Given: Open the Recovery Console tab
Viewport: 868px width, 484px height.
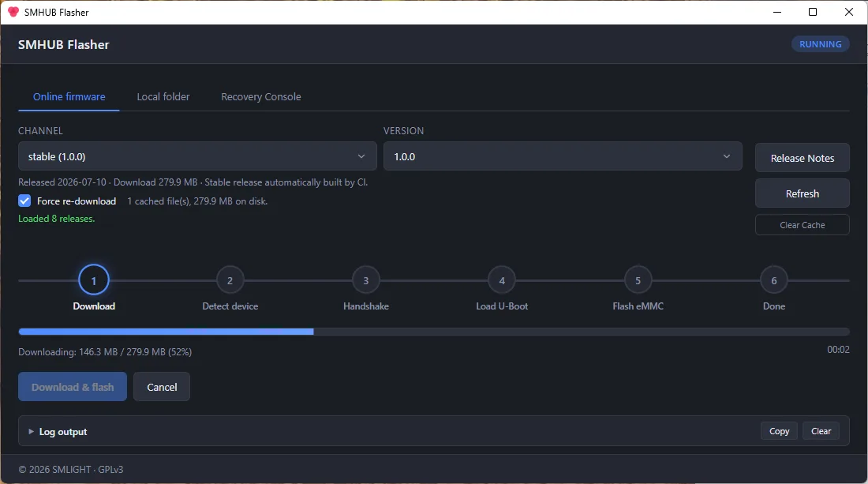Looking at the screenshot, I should [x=260, y=96].
